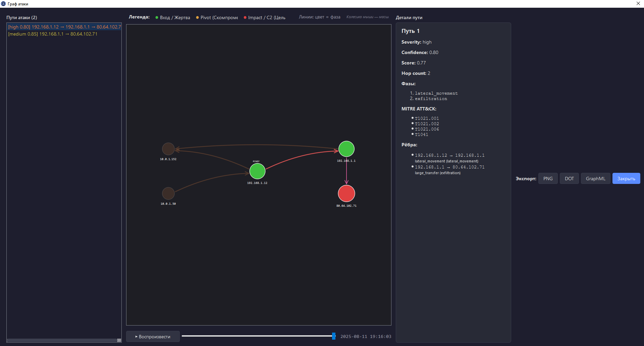Click the T1041 MITRE technique entry
This screenshot has width=644, height=346.
[x=421, y=135]
